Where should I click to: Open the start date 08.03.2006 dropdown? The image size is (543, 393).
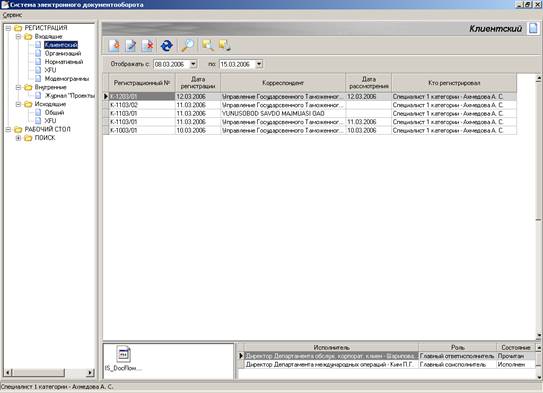coord(194,64)
